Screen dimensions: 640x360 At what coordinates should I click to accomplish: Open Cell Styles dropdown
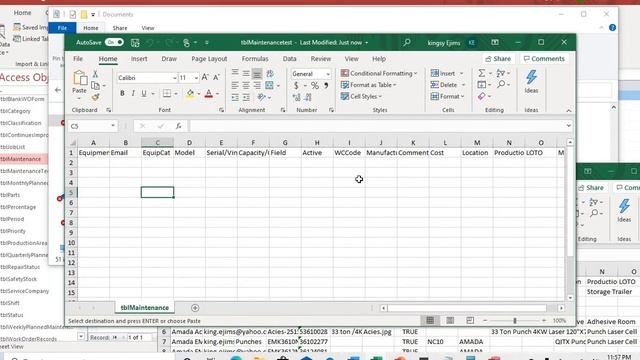pyautogui.click(x=361, y=96)
